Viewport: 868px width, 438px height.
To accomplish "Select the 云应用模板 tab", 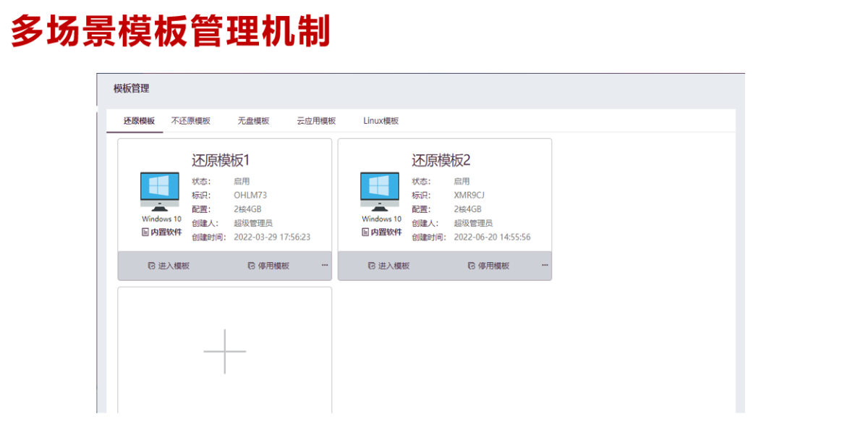I will (x=316, y=120).
